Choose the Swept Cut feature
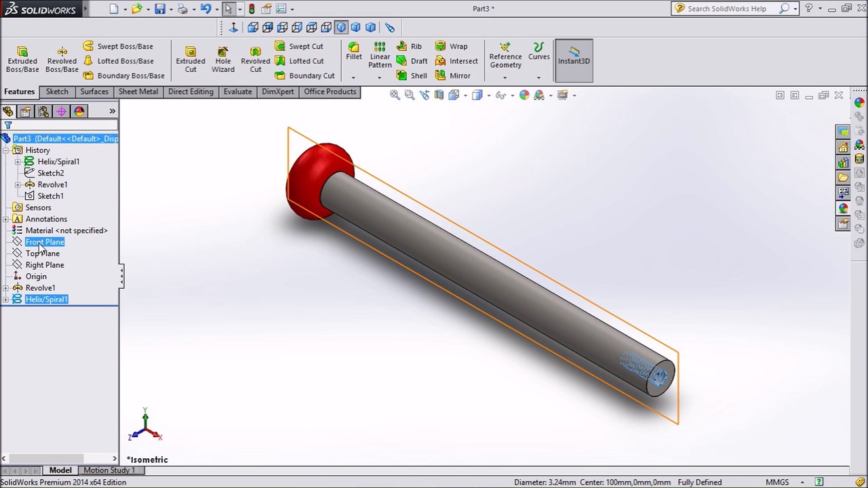 [299, 46]
